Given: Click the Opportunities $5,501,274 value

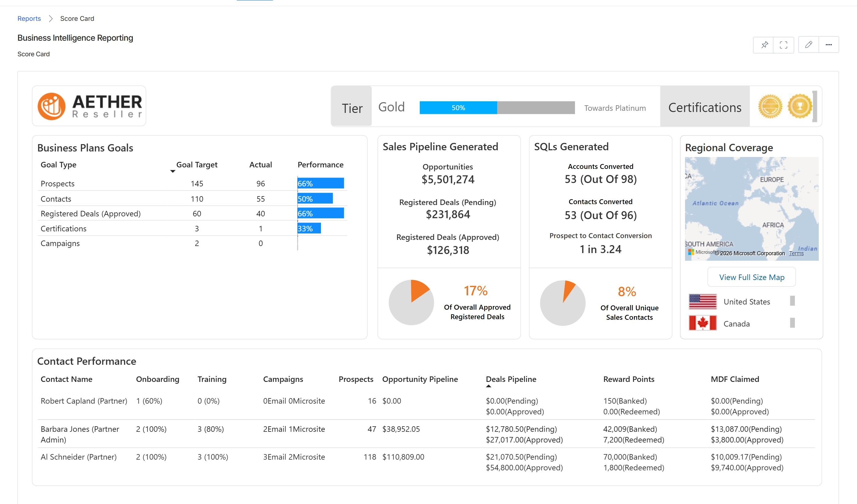Looking at the screenshot, I should (x=448, y=179).
